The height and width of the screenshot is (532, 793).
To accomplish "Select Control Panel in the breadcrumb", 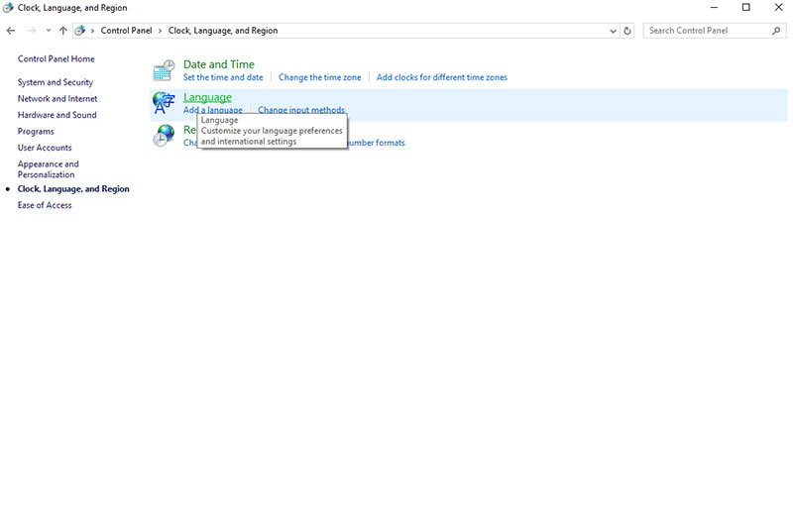I will [126, 31].
